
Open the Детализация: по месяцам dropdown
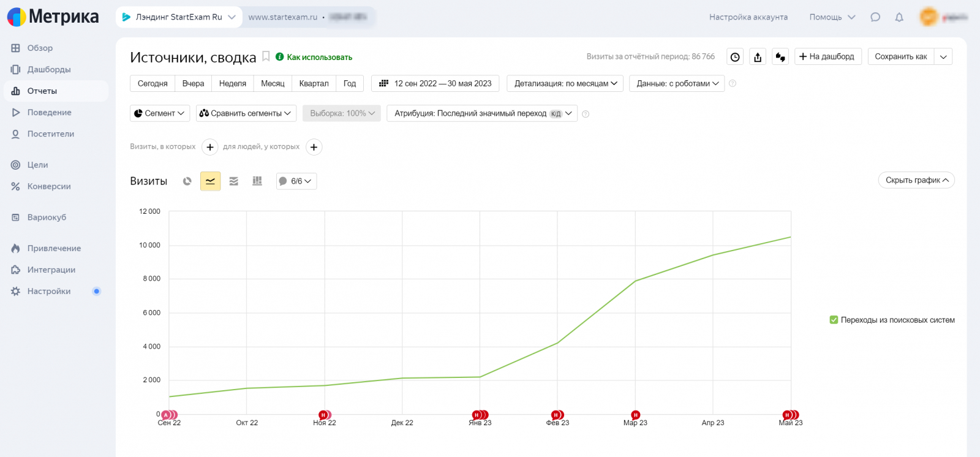point(565,83)
